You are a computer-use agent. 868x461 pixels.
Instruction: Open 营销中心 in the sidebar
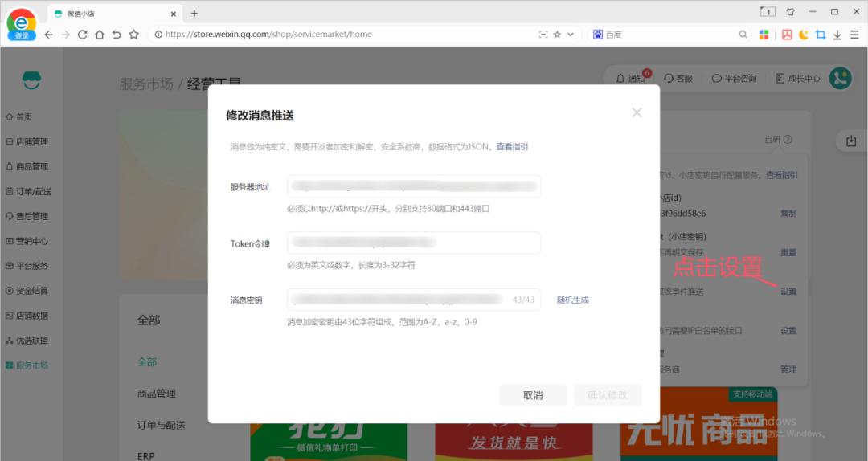(27, 241)
